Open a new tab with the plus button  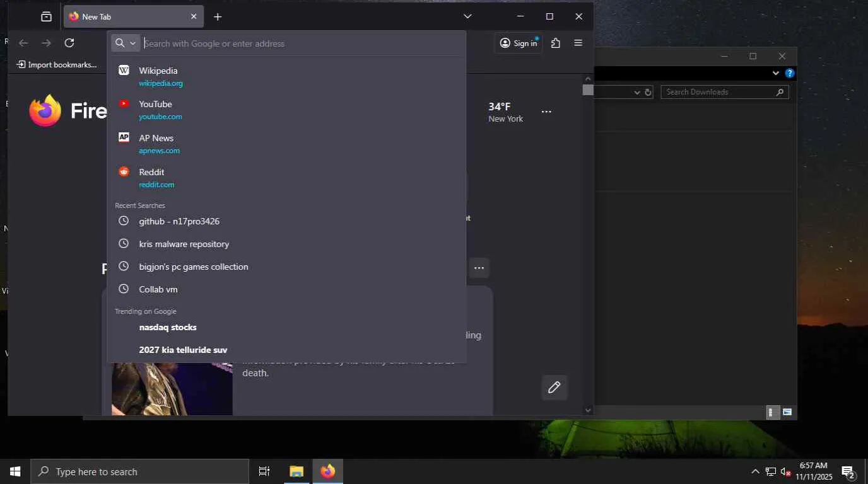(x=218, y=17)
